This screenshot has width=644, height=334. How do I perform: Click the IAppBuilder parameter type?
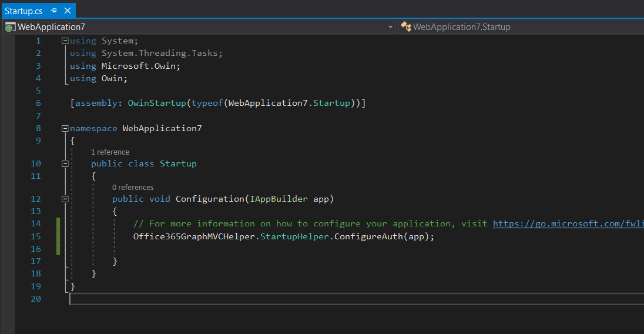click(279, 199)
